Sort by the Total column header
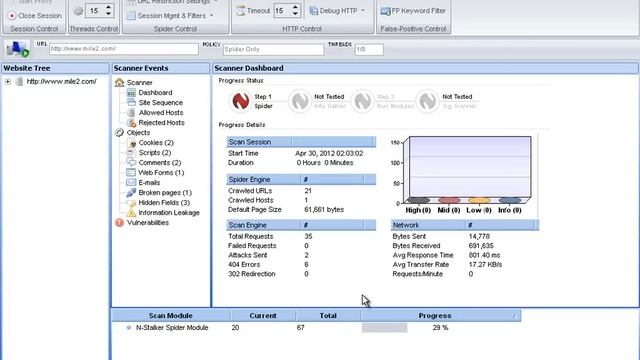 (328, 316)
